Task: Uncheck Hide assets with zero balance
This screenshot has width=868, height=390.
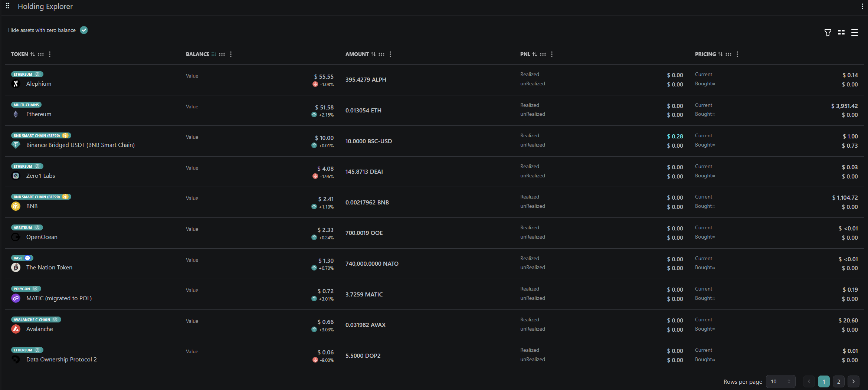Action: point(83,30)
